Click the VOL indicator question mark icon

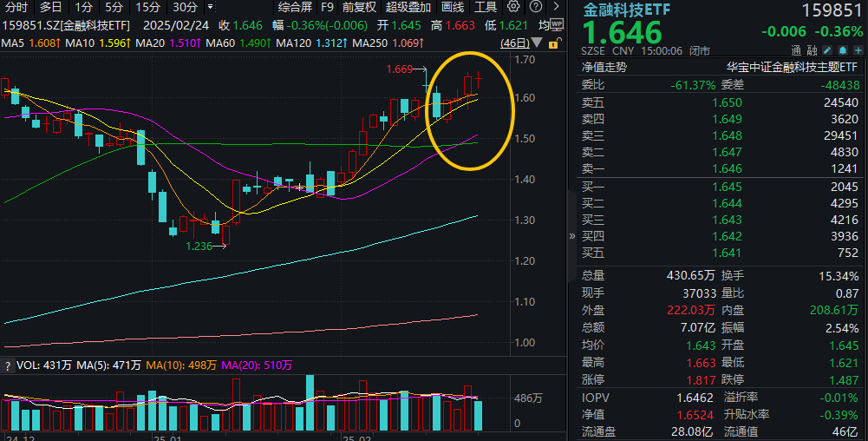(7, 365)
